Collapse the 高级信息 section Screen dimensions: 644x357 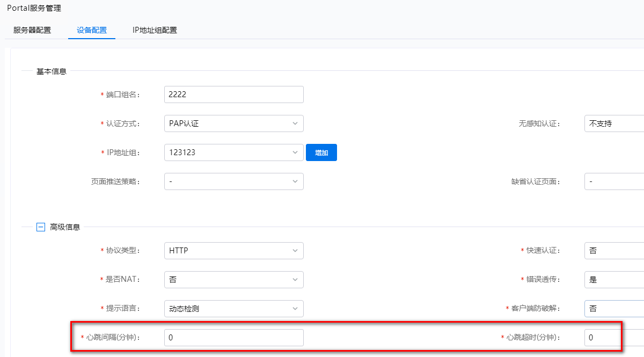click(x=40, y=227)
